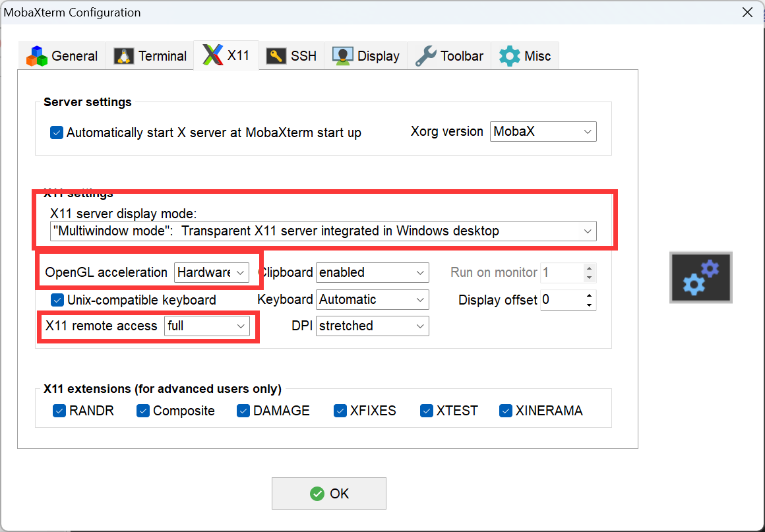Click the 'Xorg version' label
This screenshot has height=532, width=765.
click(x=447, y=132)
